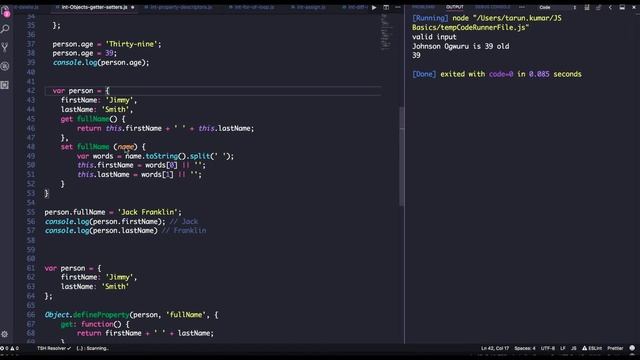Open the Explorer view in activity bar
The width and height of the screenshot is (640, 360).
[x=5, y=11]
